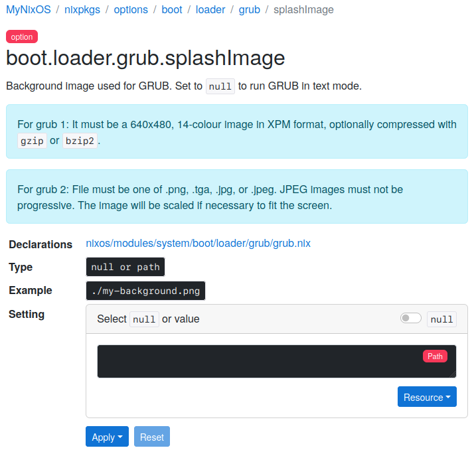The image size is (476, 454).
Task: Open the loader breadcrumb link
Action: [x=210, y=10]
